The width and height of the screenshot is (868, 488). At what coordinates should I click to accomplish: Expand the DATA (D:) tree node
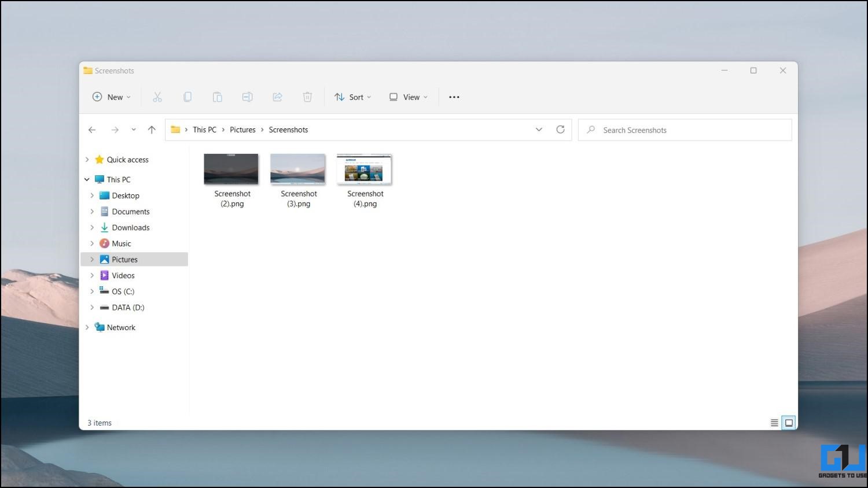(x=92, y=308)
